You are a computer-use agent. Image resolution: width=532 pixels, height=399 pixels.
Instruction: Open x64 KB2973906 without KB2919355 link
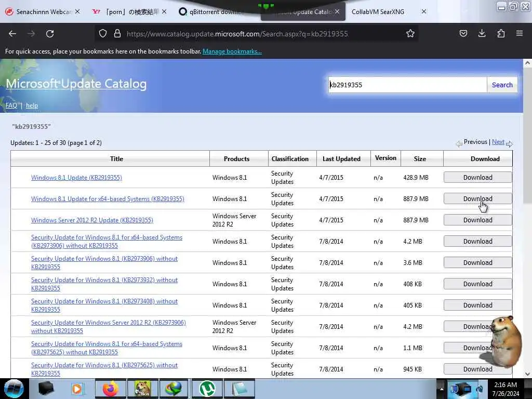tap(107, 242)
